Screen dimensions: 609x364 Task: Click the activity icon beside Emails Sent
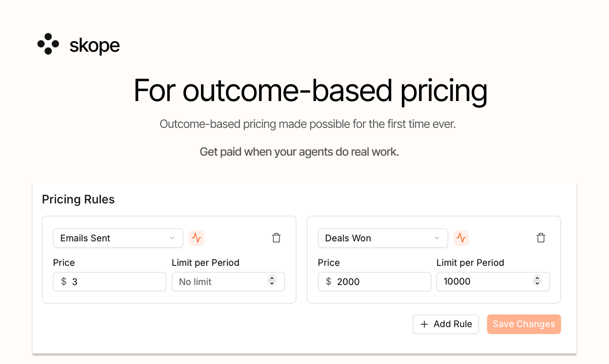click(197, 238)
